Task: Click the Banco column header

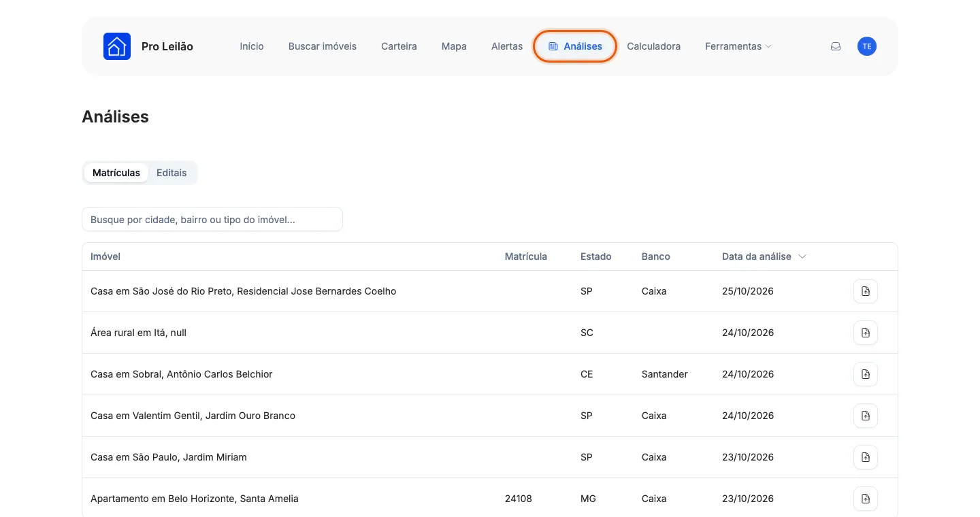Action: (656, 256)
